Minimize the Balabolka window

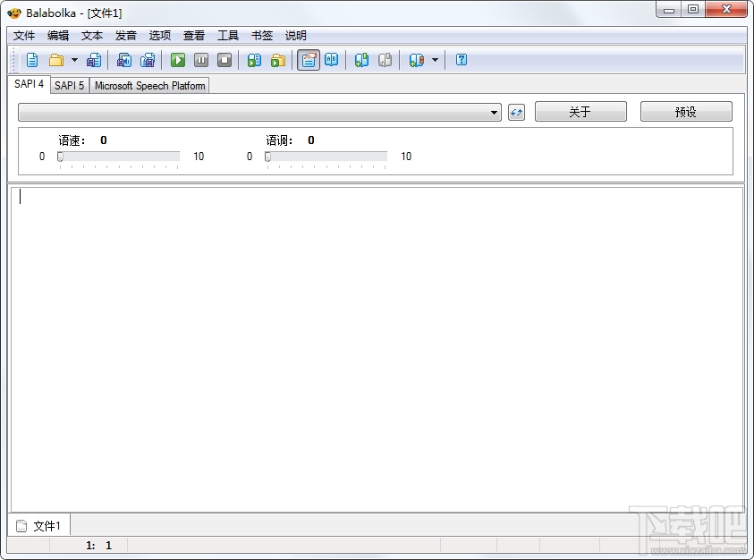pyautogui.click(x=669, y=10)
